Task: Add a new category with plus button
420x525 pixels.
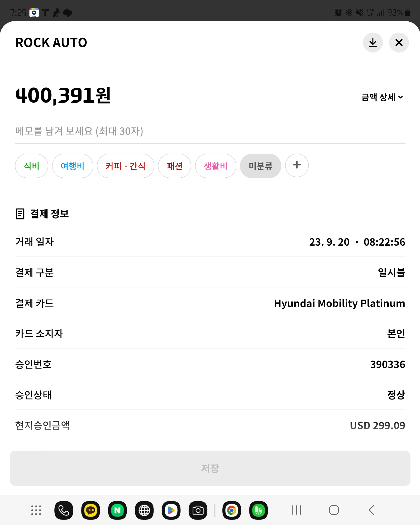Action: click(x=297, y=165)
